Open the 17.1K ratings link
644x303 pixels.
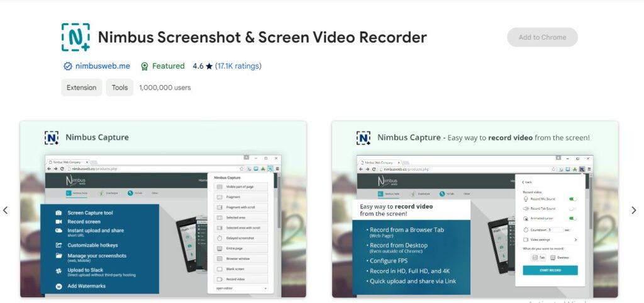(x=238, y=66)
